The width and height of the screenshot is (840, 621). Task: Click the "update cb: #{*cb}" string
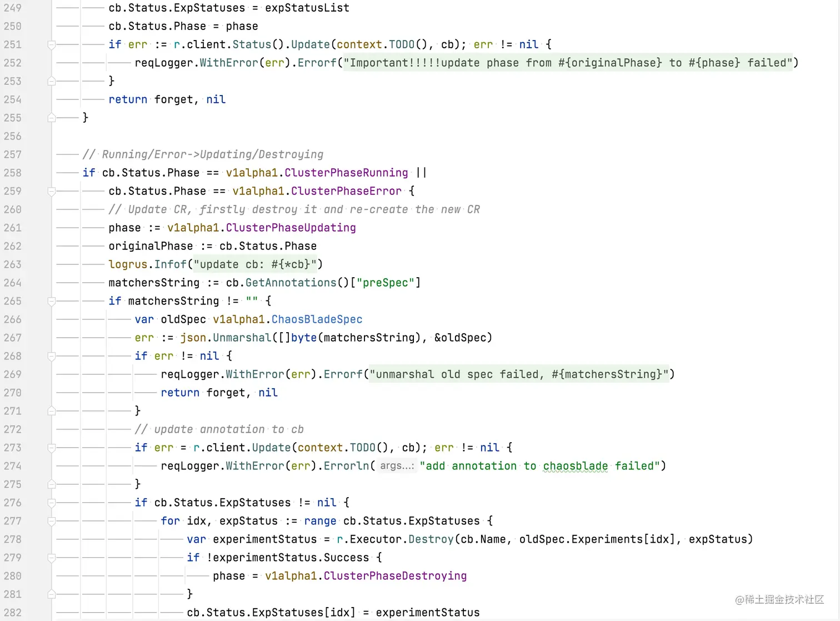click(x=255, y=264)
